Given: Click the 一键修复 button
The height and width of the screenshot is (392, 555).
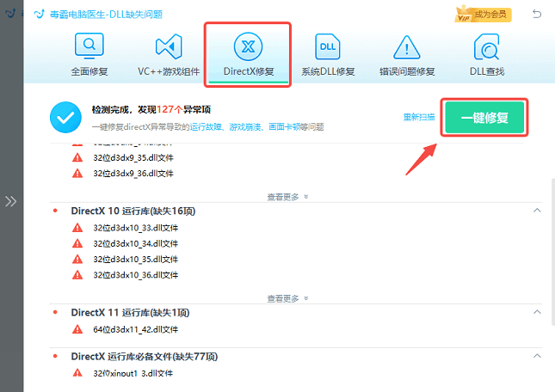Looking at the screenshot, I should [x=484, y=118].
